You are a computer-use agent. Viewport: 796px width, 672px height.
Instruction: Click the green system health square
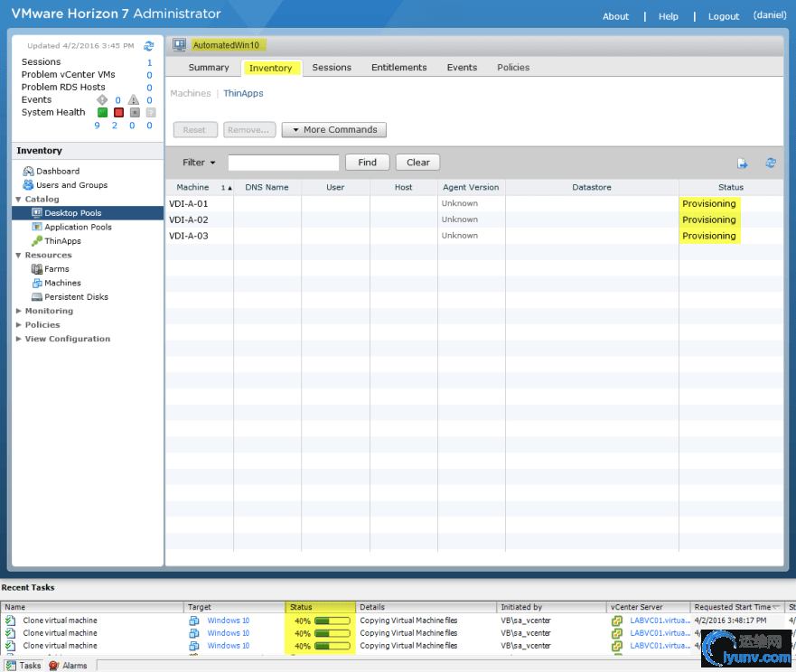(x=102, y=112)
